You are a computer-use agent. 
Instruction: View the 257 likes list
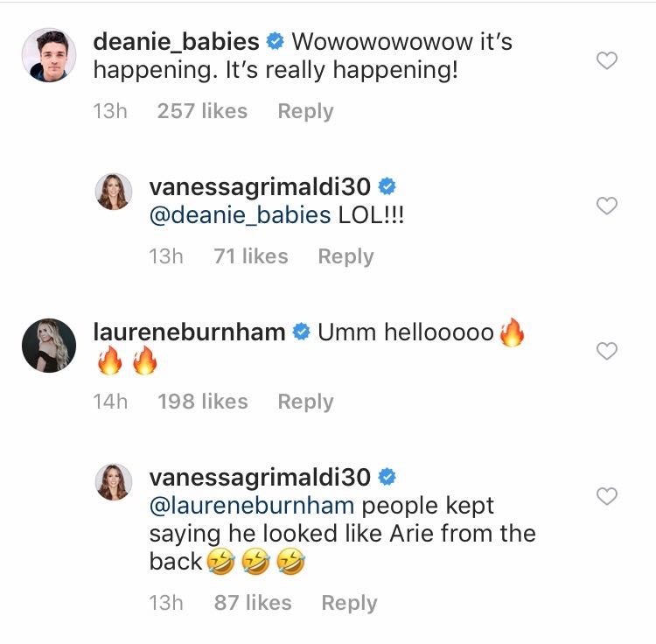[202, 111]
